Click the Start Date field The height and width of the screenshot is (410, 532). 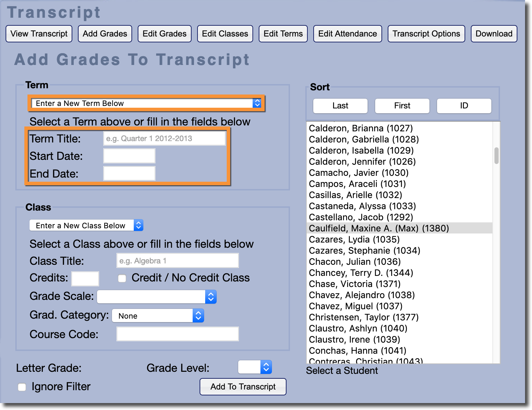[x=129, y=156]
